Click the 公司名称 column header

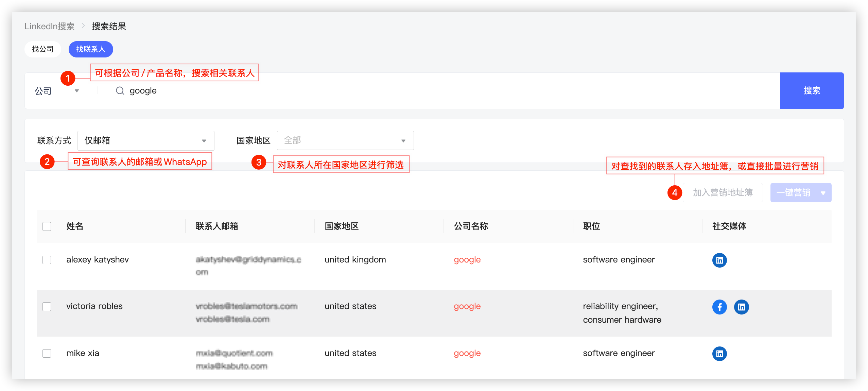[471, 226]
